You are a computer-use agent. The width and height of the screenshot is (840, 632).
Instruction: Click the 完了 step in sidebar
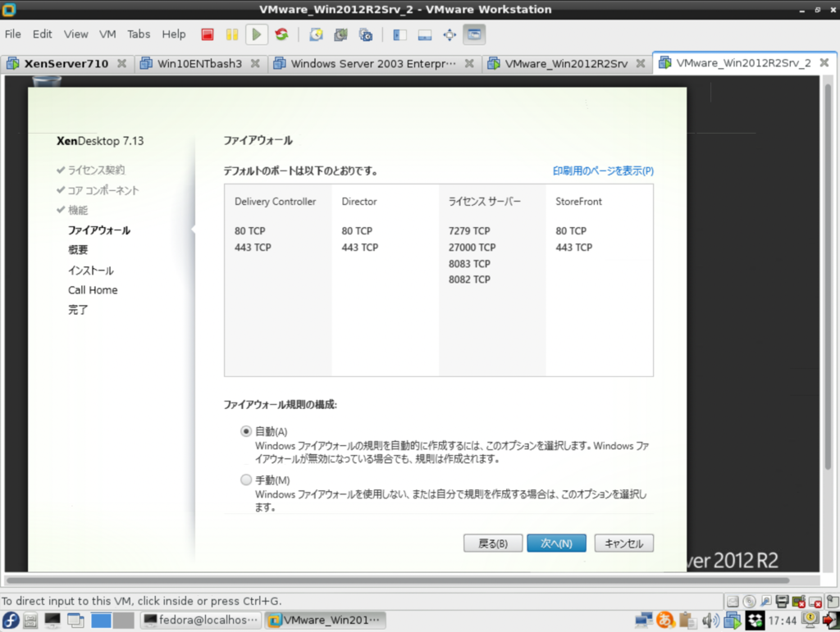click(x=78, y=310)
